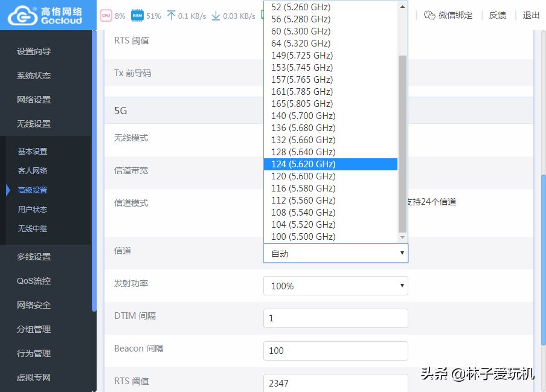Choose highlighted channel 124 (5.620 GHz)
The width and height of the screenshot is (546, 392).
(330, 164)
